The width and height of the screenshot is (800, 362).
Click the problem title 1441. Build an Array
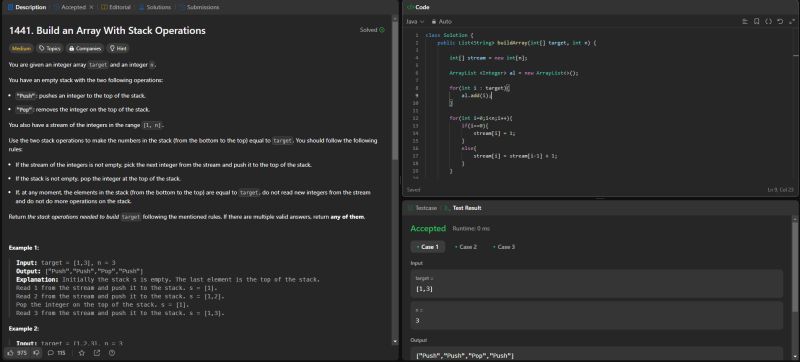107,31
